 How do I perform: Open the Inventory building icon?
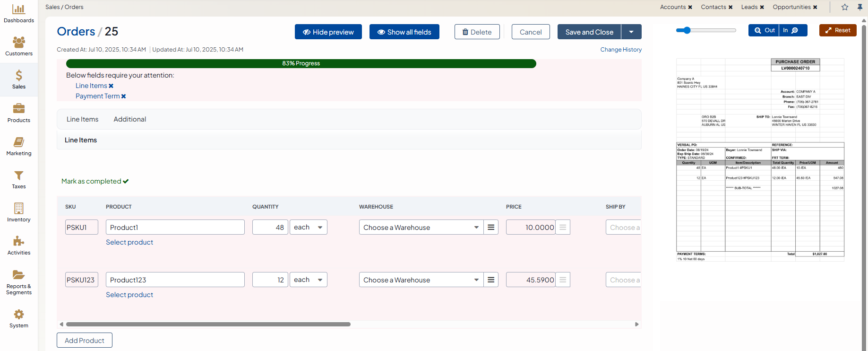[19, 208]
